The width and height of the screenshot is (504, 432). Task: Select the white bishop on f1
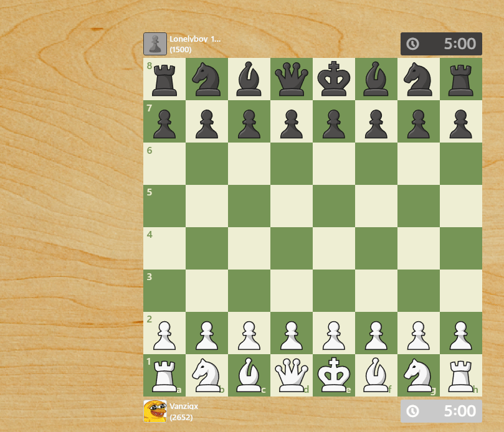pos(376,375)
